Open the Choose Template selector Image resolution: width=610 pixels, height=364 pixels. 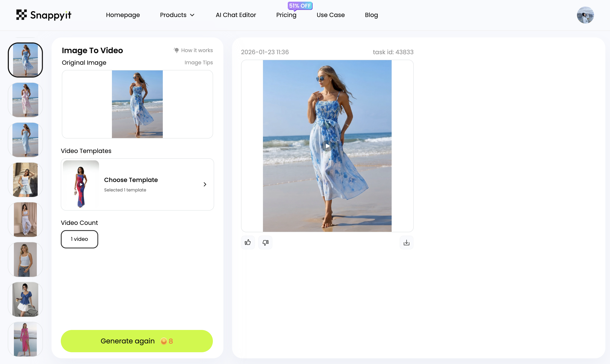pyautogui.click(x=137, y=185)
